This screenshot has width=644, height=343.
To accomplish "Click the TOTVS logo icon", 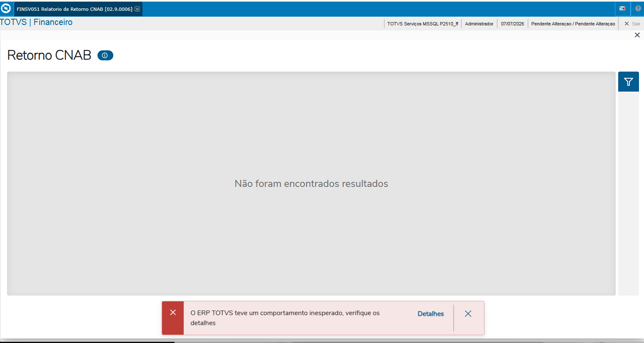I will (x=6, y=9).
